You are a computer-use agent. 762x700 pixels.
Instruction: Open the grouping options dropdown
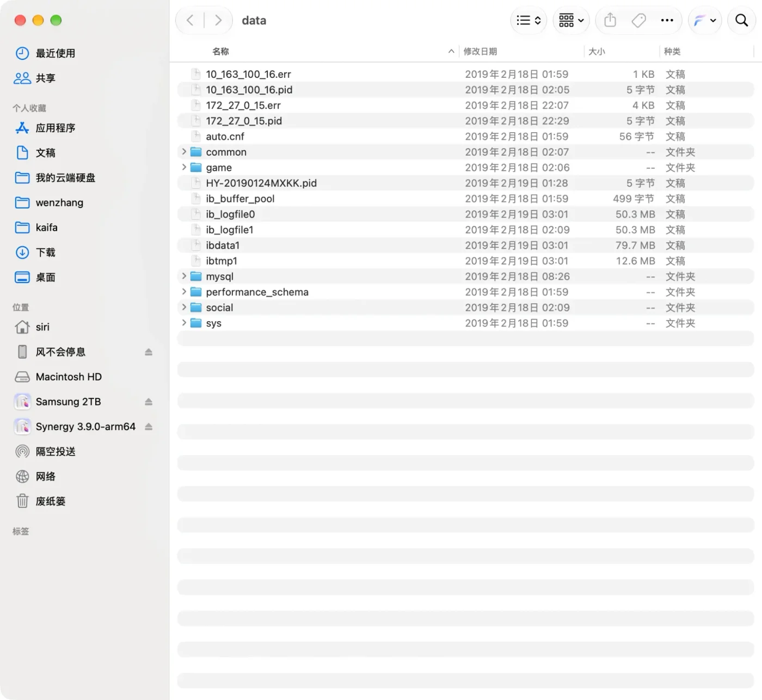click(x=571, y=20)
